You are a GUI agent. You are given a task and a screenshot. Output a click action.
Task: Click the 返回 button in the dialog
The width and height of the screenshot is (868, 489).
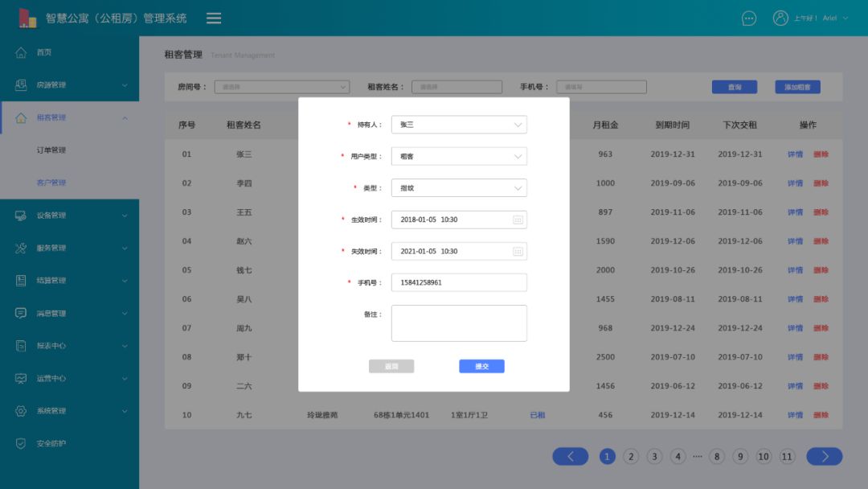[391, 366]
